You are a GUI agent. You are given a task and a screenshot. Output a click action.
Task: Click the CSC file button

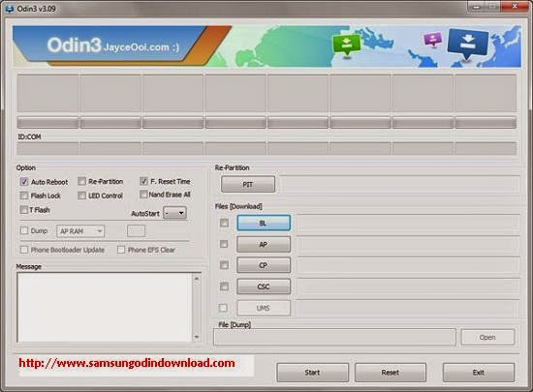pyautogui.click(x=264, y=286)
